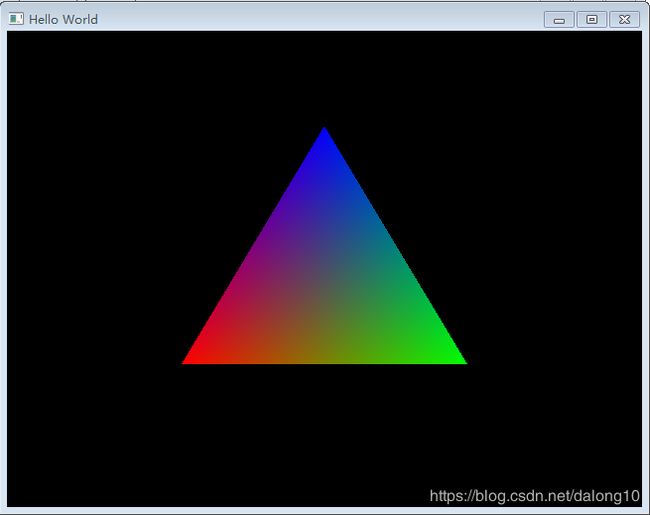Close the Hello World window

pos(624,19)
